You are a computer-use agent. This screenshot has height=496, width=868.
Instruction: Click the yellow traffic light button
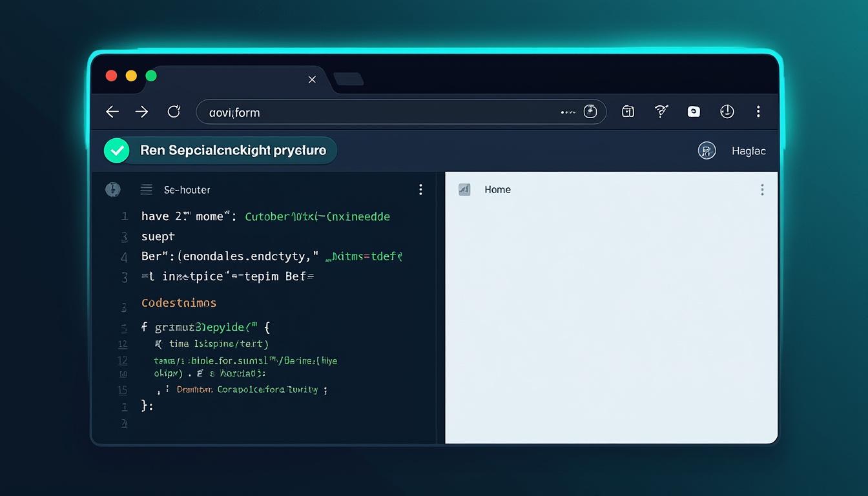[x=130, y=76]
